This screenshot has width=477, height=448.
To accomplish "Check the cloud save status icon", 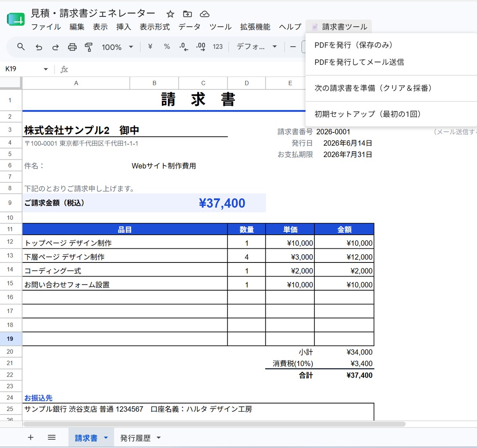I will click(204, 14).
